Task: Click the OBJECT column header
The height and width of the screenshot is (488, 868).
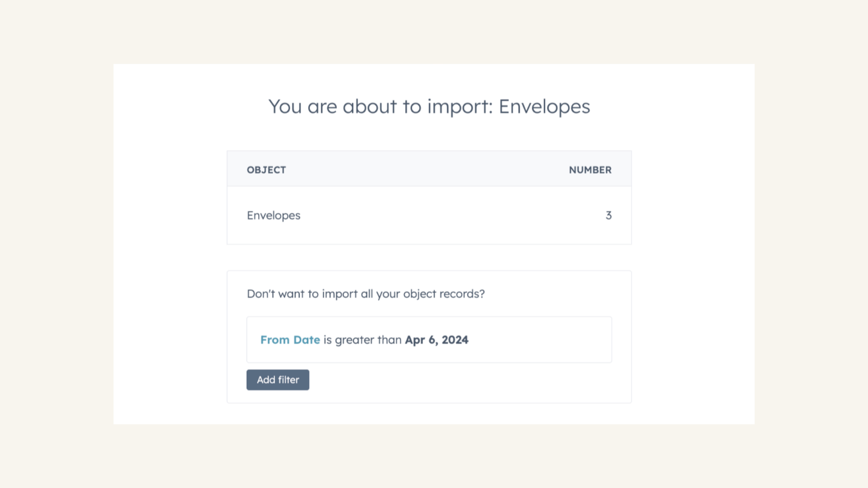Action: click(266, 169)
